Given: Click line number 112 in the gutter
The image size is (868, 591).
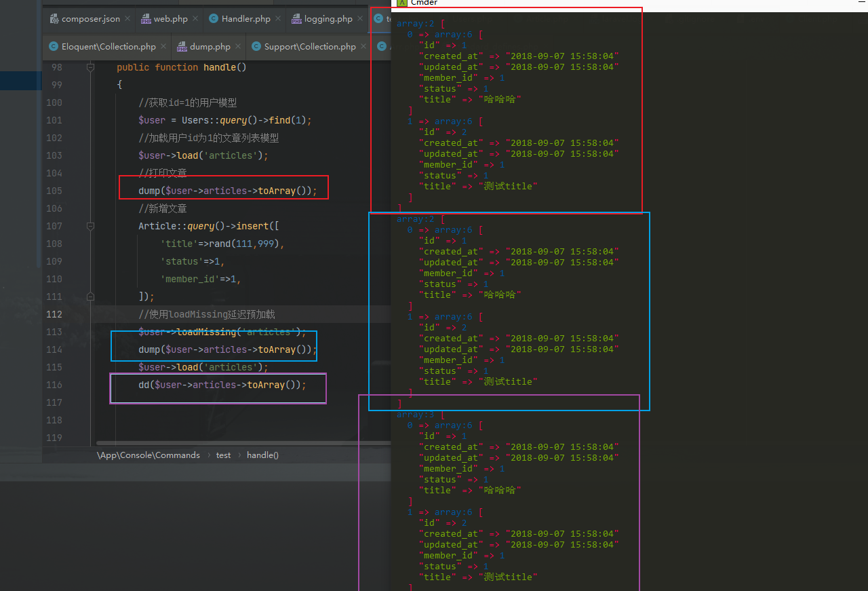Looking at the screenshot, I should (54, 314).
